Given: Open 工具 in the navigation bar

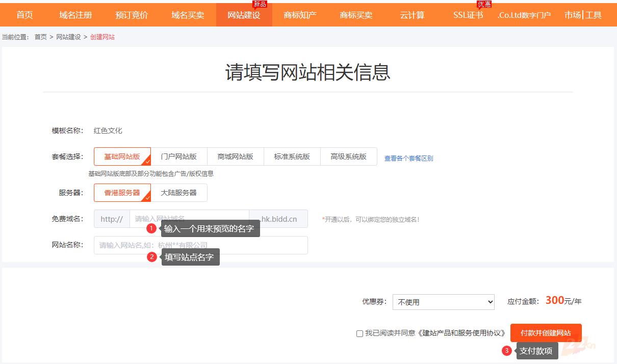Looking at the screenshot, I should tap(594, 15).
